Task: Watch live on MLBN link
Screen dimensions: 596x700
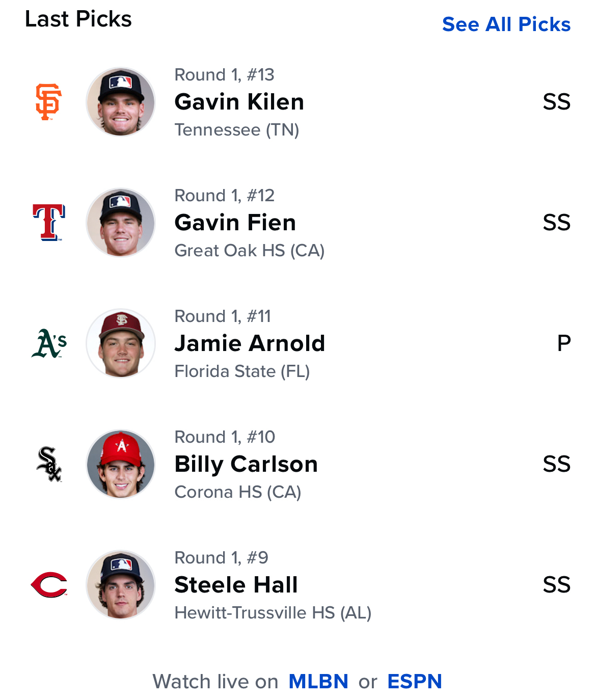Action: [x=318, y=682]
